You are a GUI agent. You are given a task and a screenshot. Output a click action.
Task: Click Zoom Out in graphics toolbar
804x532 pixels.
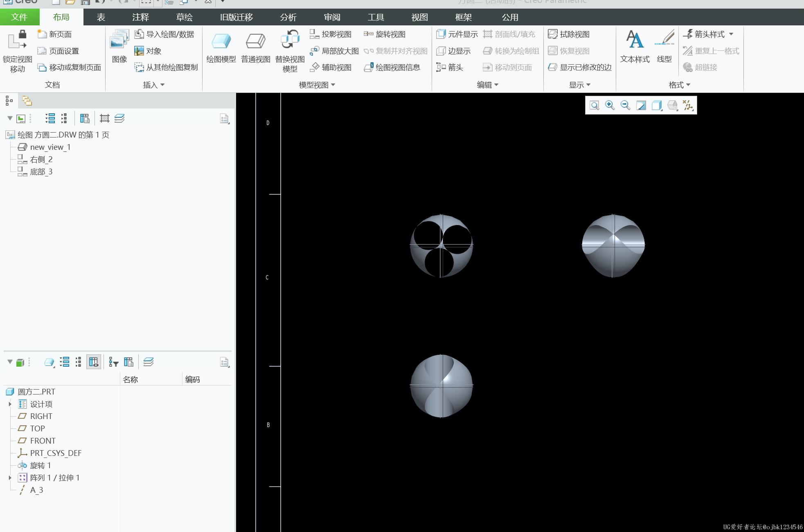(625, 106)
